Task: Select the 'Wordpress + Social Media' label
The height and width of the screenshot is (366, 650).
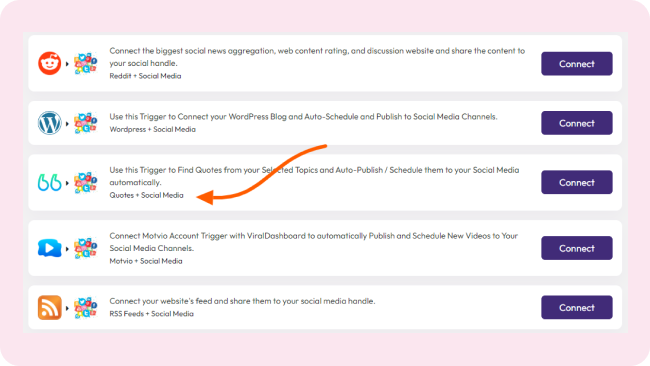Action: coord(153,129)
